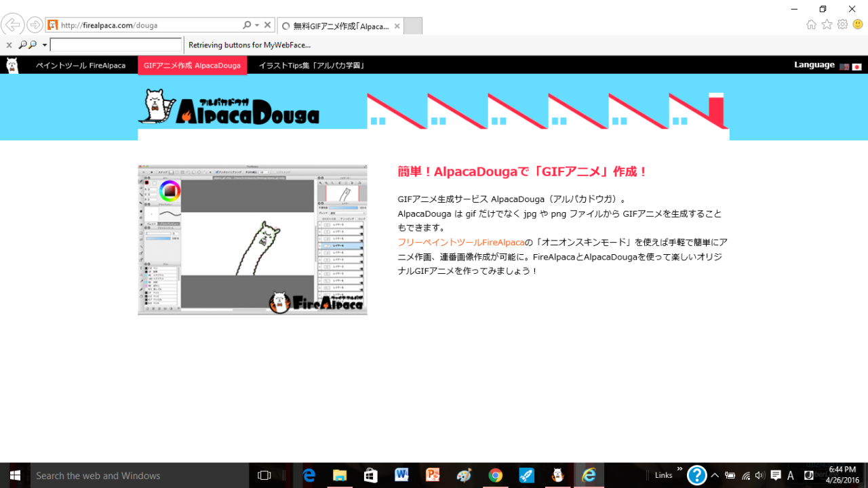This screenshot has width=868, height=488.
Task: Open the Wi-Fi network tray icon
Action: 745,475
